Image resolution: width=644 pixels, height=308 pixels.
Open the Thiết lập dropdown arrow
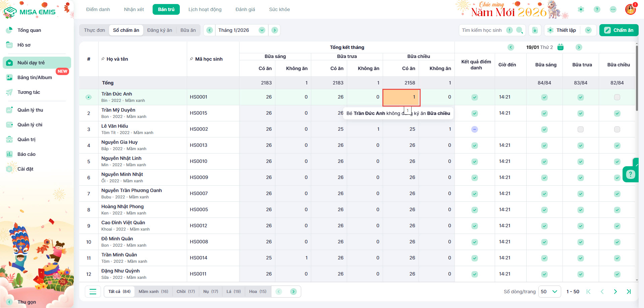coord(588,30)
